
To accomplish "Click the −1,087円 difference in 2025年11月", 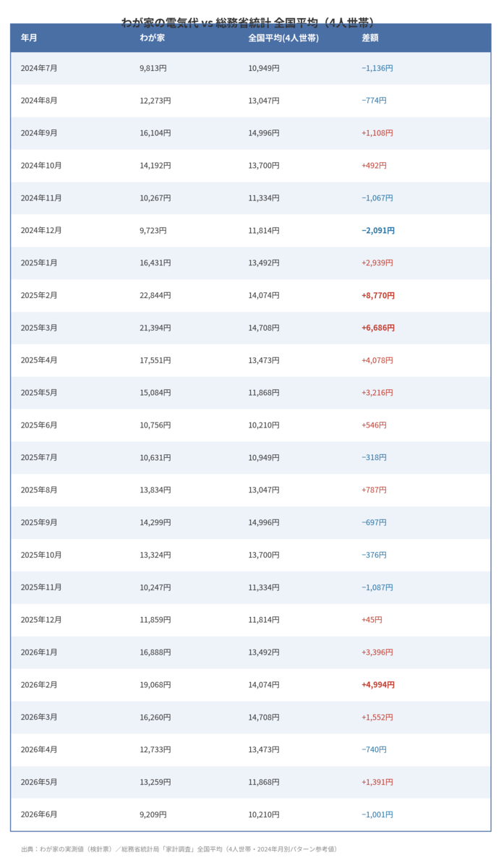I will click(377, 587).
